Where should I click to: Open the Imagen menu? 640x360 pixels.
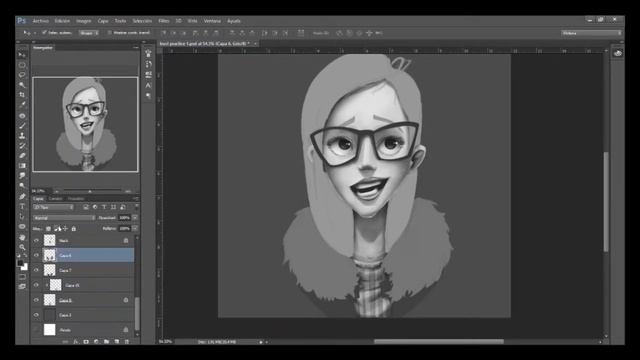click(84, 21)
